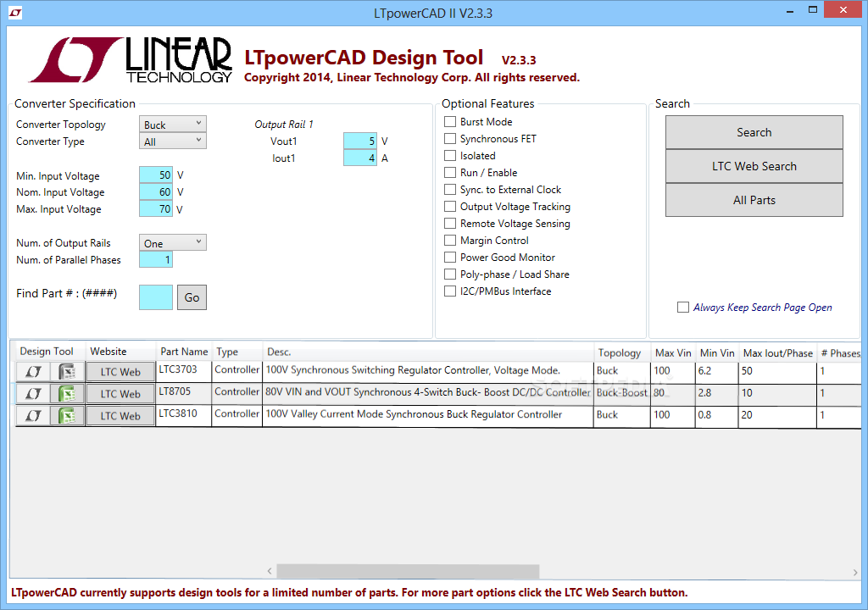Check Sync. to External Clock
The image size is (868, 610).
click(x=450, y=189)
